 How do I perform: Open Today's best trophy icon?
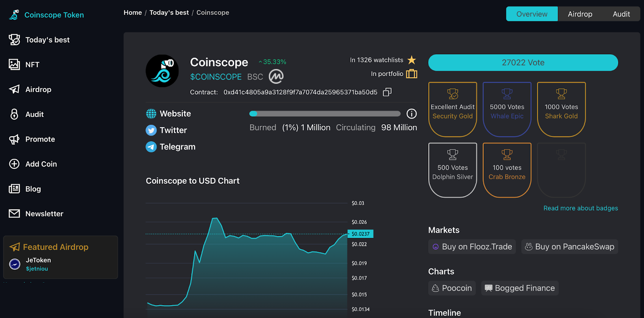14,40
